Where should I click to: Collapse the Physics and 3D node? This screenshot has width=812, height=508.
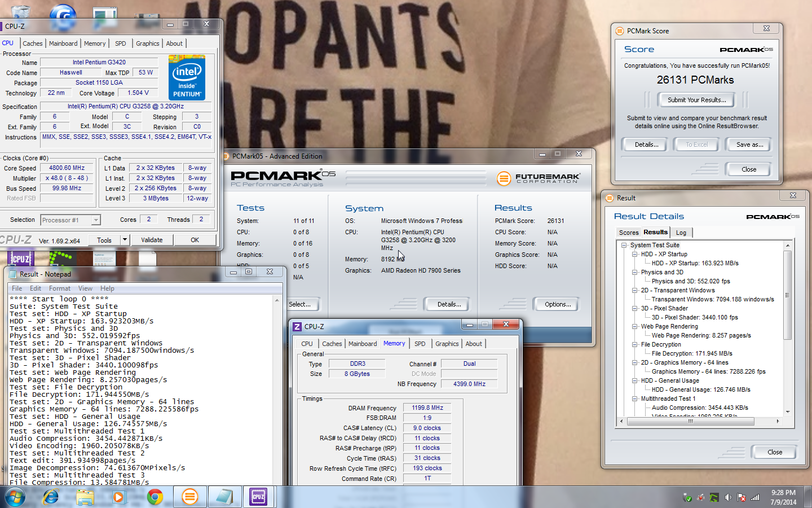click(635, 272)
